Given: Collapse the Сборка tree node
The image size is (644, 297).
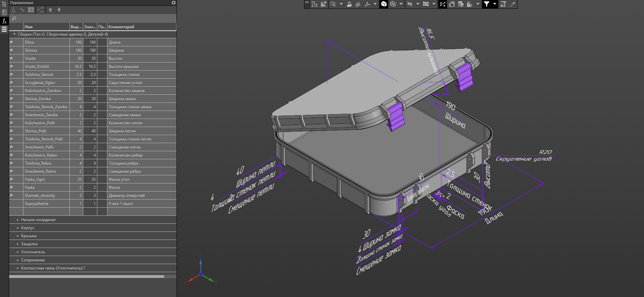Looking at the screenshot, I should [14, 34].
